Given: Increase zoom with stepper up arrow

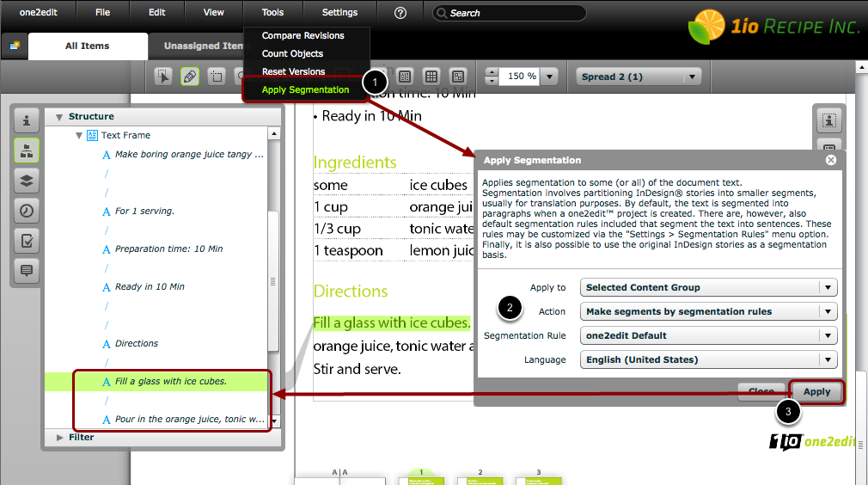Looking at the screenshot, I should pos(492,72).
